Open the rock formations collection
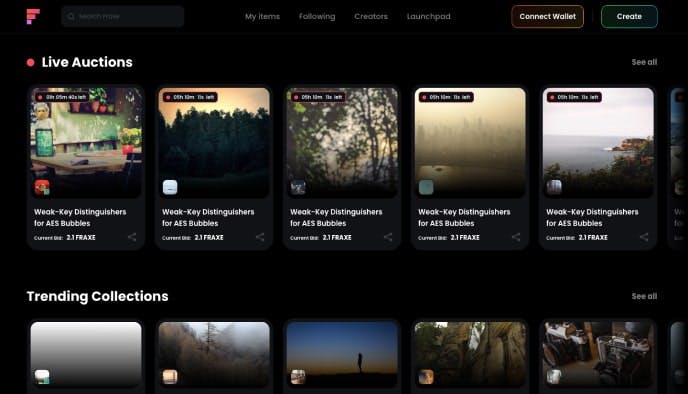688x394 pixels. 470,355
